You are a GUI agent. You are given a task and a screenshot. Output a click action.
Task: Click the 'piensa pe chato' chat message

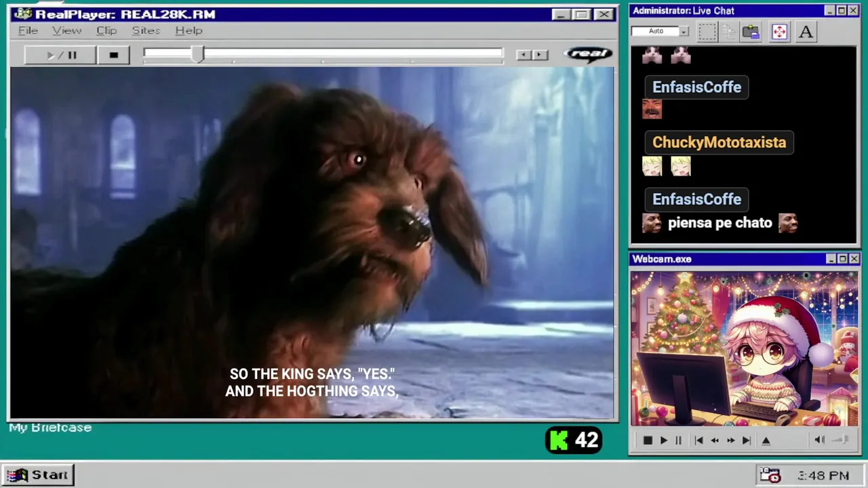click(x=719, y=222)
